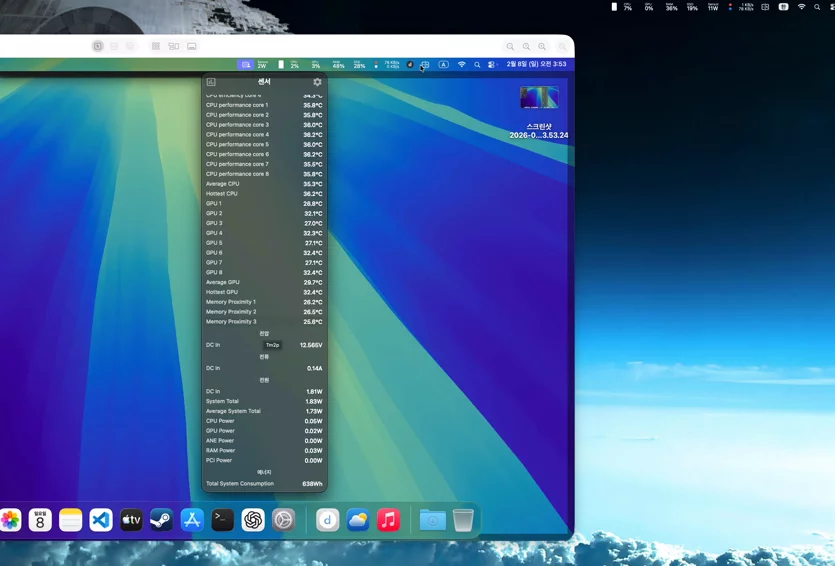Select the 'CPU performance core 1' row
This screenshot has height=566, width=835.
click(264, 105)
